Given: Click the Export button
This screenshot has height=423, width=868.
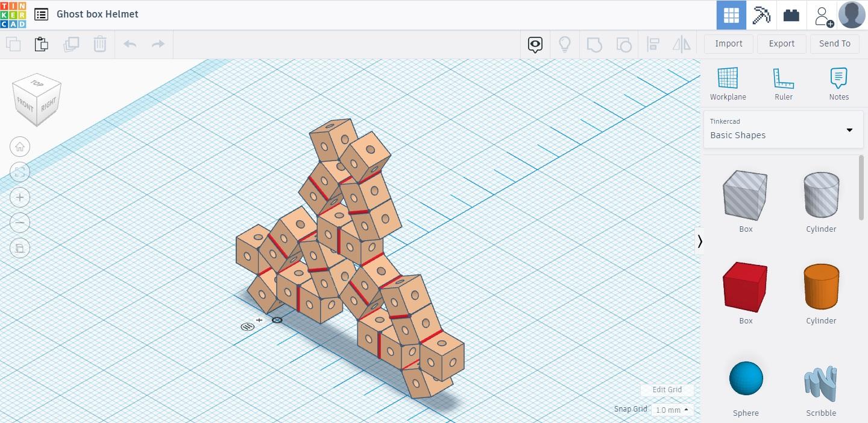Looking at the screenshot, I should point(782,43).
